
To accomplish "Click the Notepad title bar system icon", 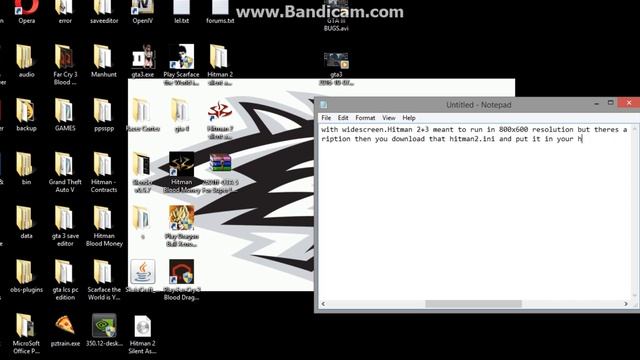I will [324, 105].
